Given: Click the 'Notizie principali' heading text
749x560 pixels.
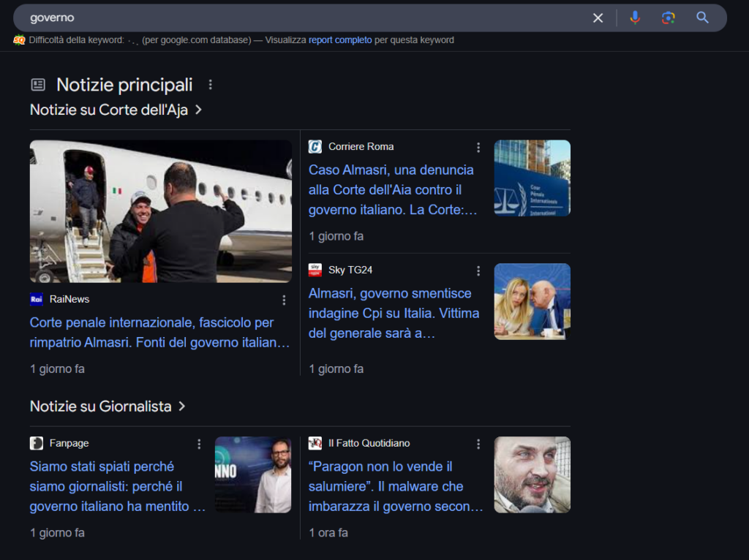Looking at the screenshot, I should 124,85.
